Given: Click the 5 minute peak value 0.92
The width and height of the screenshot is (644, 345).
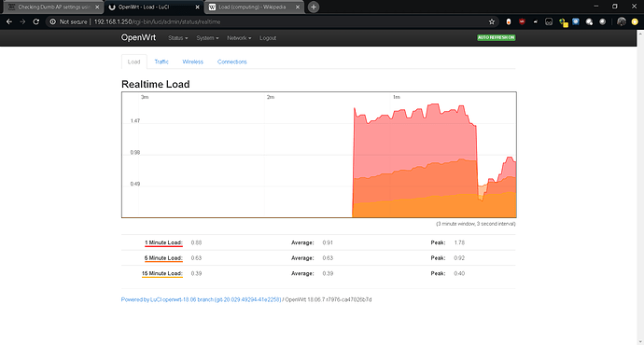Looking at the screenshot, I should [459, 258].
